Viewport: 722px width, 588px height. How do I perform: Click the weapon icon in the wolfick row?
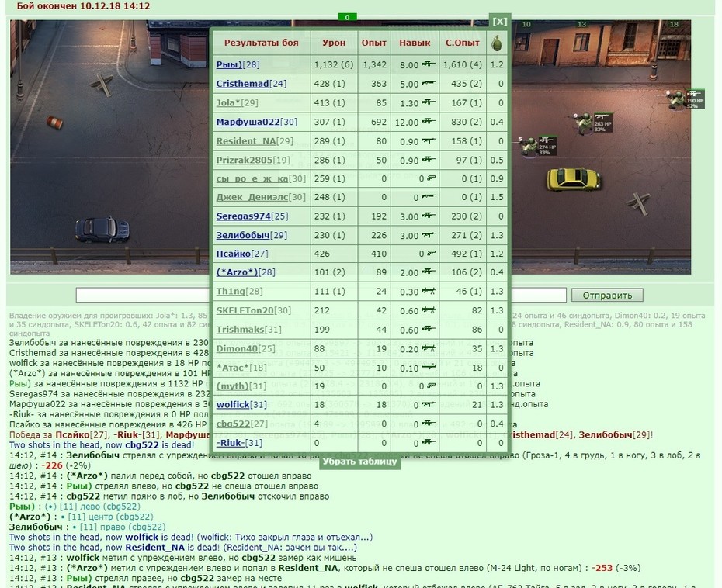coord(429,404)
